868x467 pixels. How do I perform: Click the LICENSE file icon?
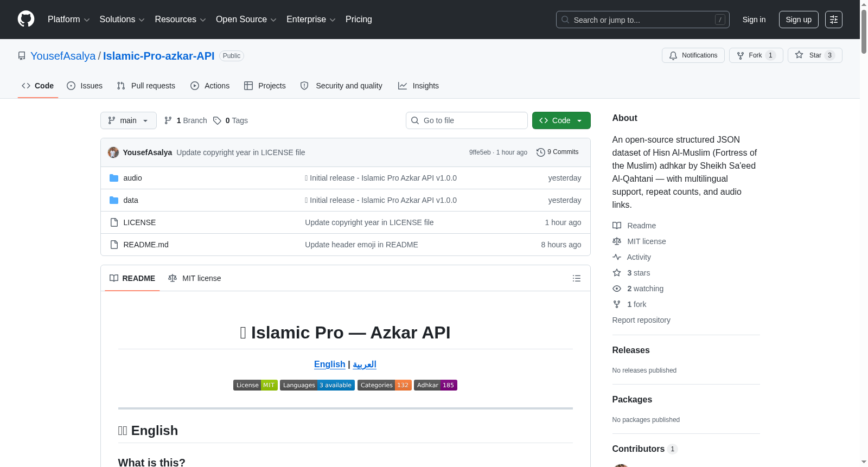pyautogui.click(x=114, y=222)
